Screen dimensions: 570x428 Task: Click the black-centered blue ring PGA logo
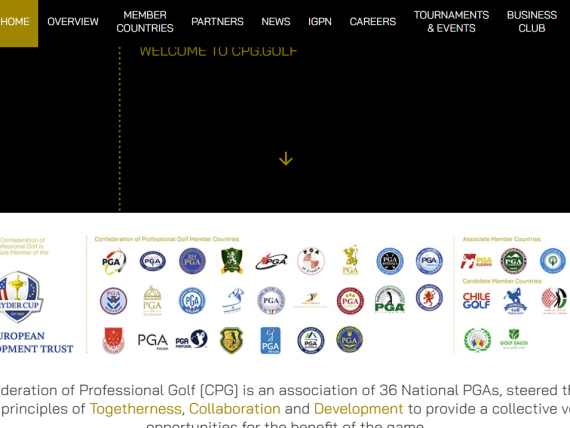pos(390,261)
